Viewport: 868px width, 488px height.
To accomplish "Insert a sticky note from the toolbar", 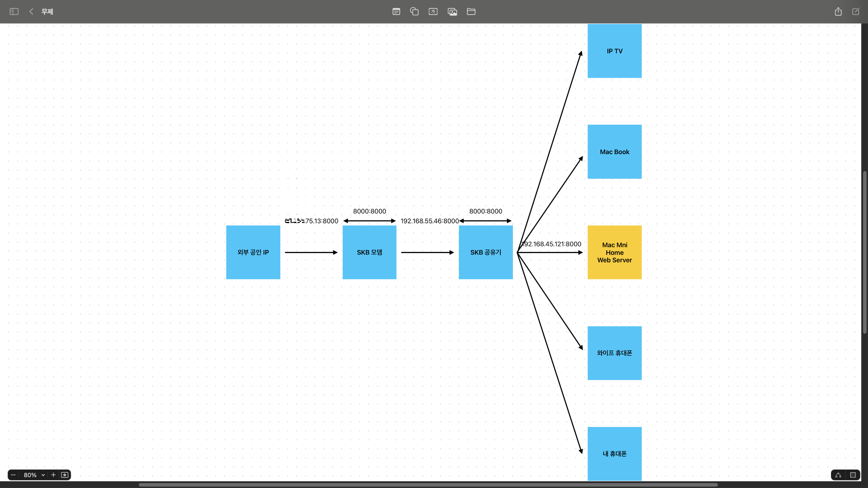I will [x=396, y=12].
